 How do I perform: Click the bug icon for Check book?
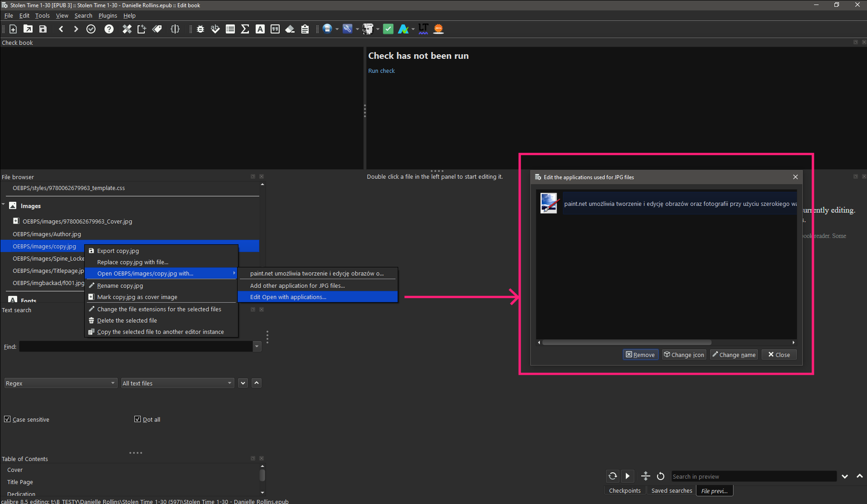pos(200,29)
